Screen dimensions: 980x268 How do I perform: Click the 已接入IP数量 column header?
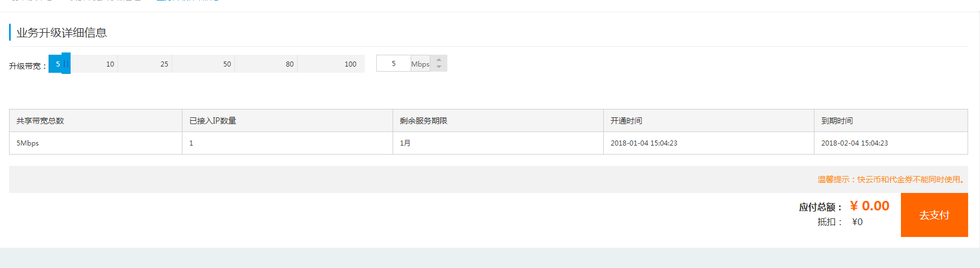(x=213, y=121)
